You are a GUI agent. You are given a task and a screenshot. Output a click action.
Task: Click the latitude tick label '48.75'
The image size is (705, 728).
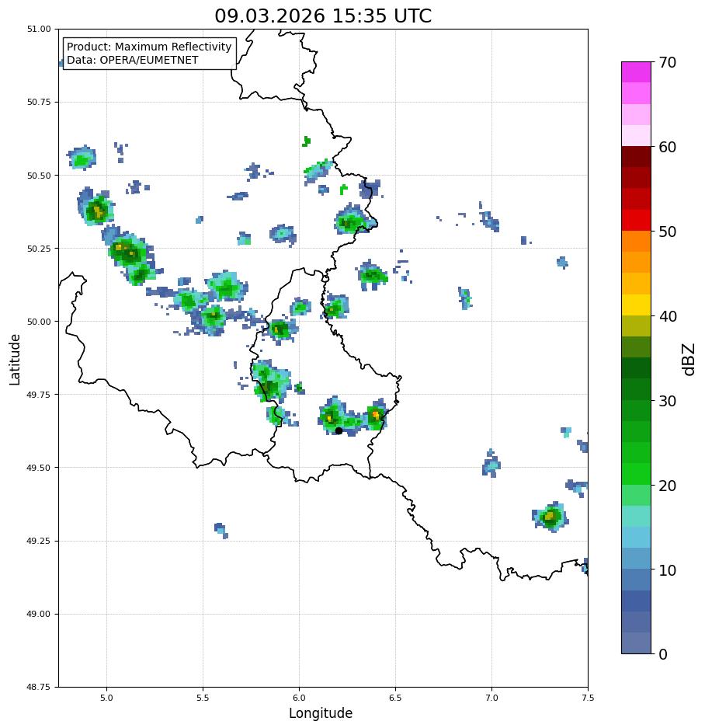39,687
